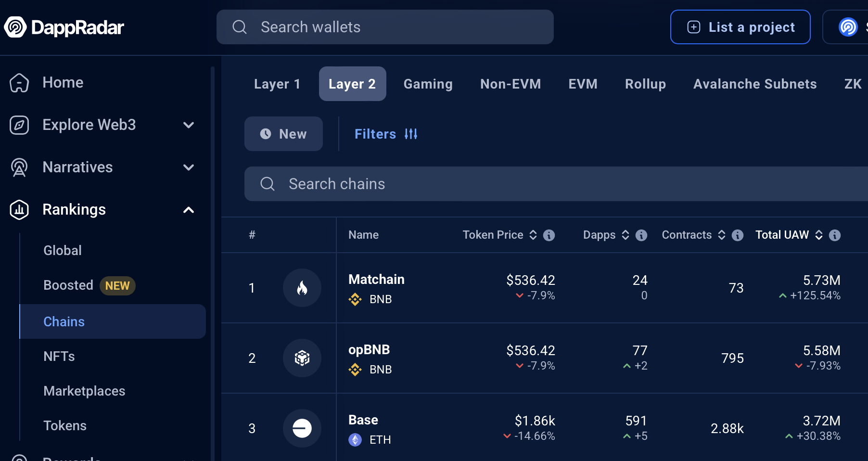868x461 pixels.
Task: Expand the Explore Web3 menu chevron
Action: click(x=189, y=125)
